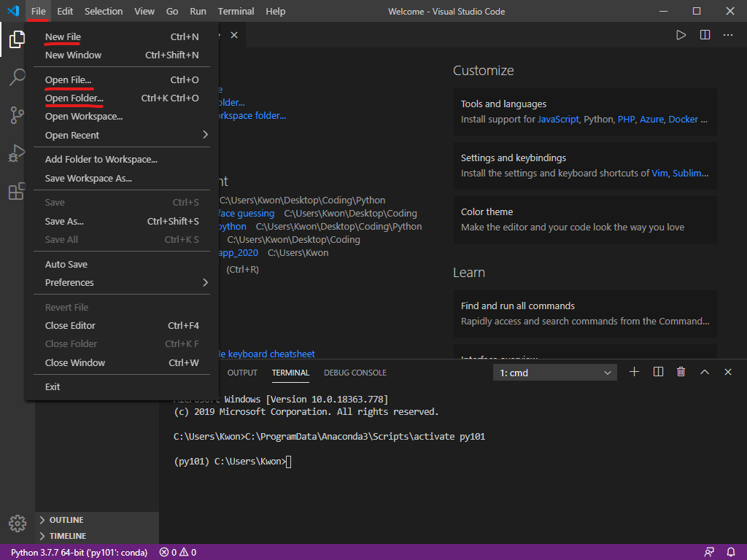The image size is (747, 560).
Task: Expand the Open Recent submenu
Action: click(122, 135)
